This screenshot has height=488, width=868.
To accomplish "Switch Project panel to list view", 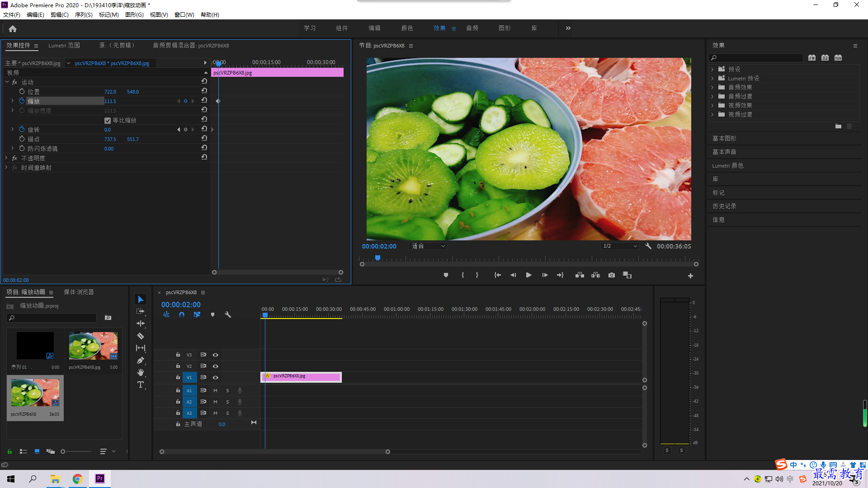I will point(24,451).
